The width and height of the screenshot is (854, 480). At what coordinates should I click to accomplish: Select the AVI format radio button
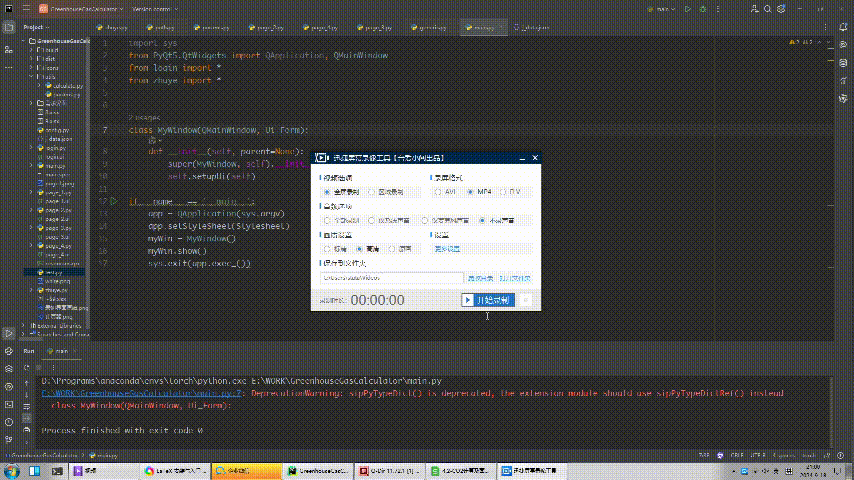[438, 191]
